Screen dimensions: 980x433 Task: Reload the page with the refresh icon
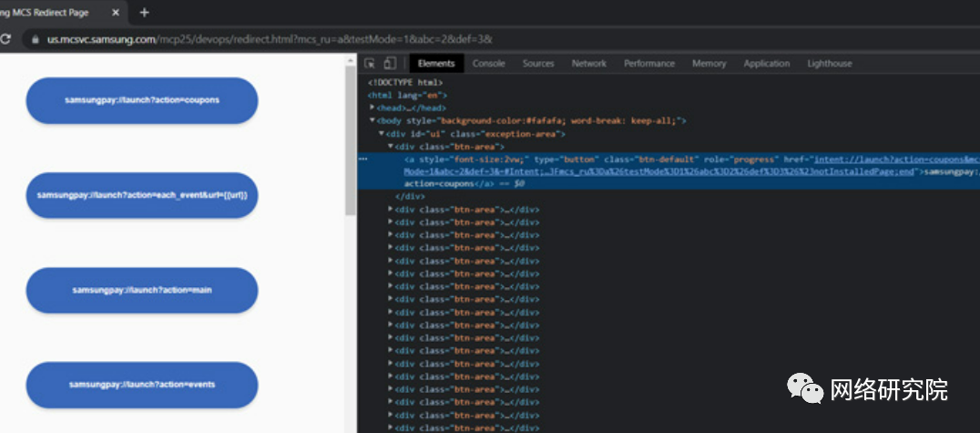pos(5,39)
